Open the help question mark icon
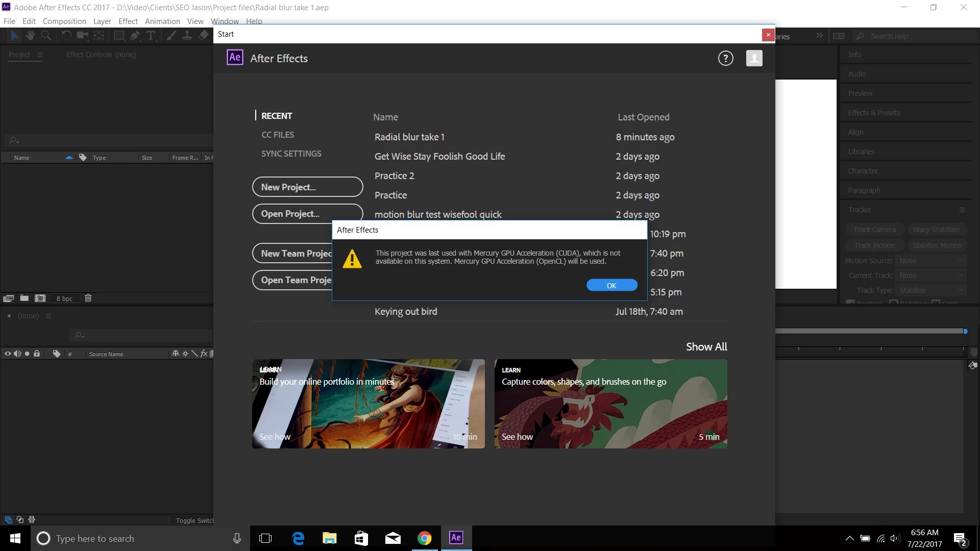 tap(725, 59)
